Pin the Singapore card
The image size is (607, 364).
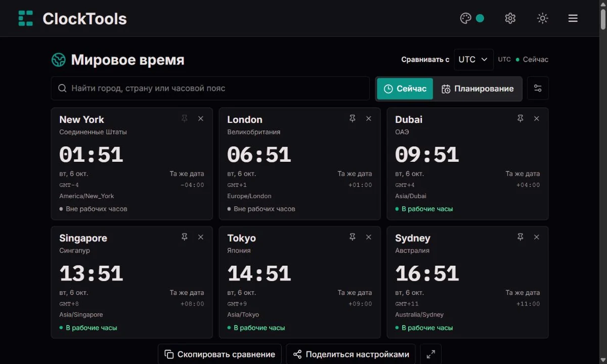pos(185,237)
